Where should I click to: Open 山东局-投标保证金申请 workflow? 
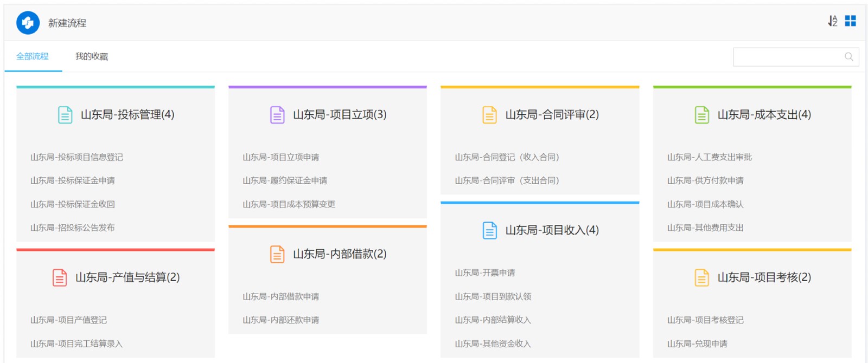[x=73, y=180]
